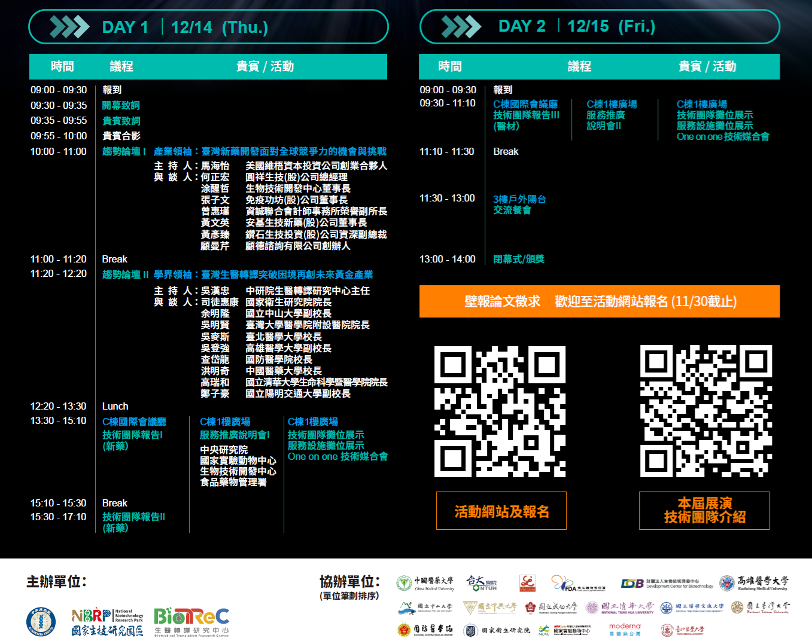Click the orange 壁報論文徵求 banner
This screenshot has height=644, width=812.
[x=599, y=301]
